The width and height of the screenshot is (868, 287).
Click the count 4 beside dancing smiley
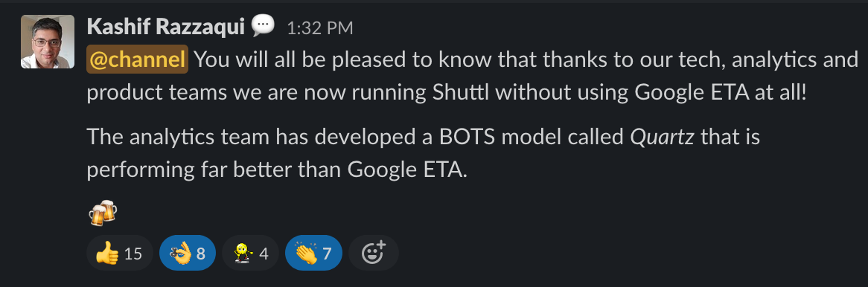[264, 254]
